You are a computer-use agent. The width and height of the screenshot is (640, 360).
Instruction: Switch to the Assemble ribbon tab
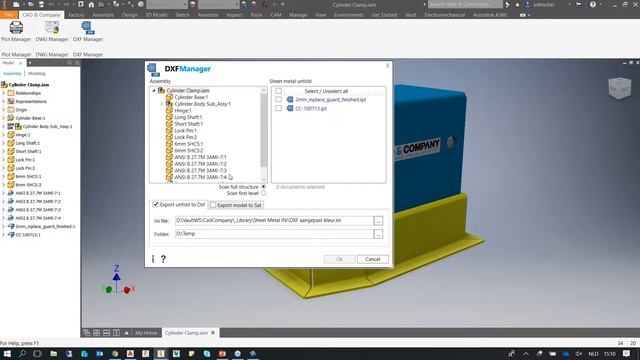click(x=103, y=15)
